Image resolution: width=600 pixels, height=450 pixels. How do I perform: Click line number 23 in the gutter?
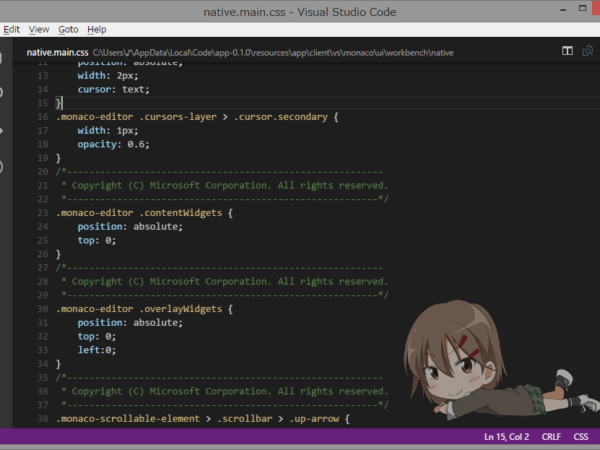tap(43, 213)
